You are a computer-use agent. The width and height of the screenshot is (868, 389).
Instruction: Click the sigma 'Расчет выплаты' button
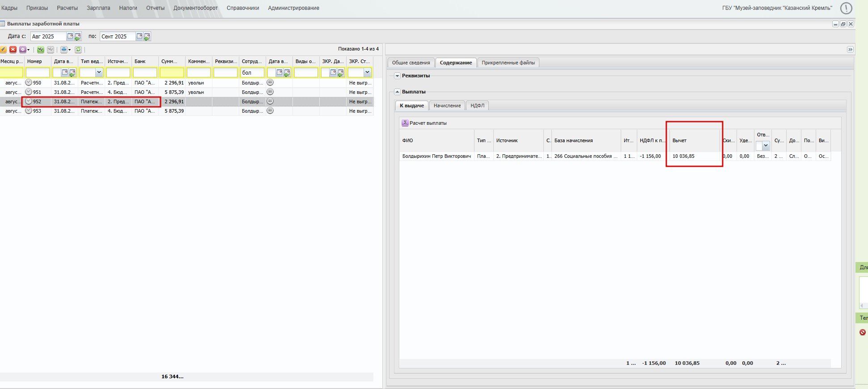(x=424, y=123)
